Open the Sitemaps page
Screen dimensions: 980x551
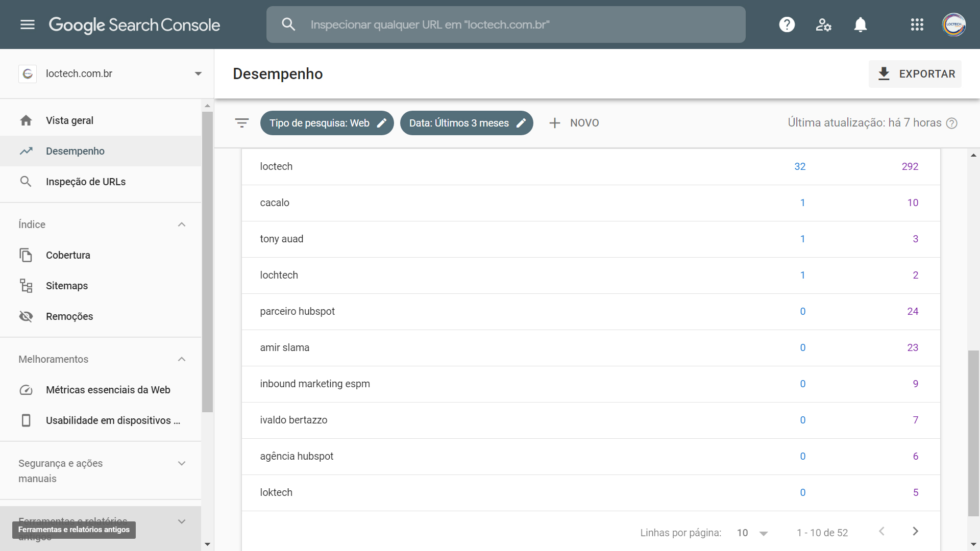click(x=101, y=286)
